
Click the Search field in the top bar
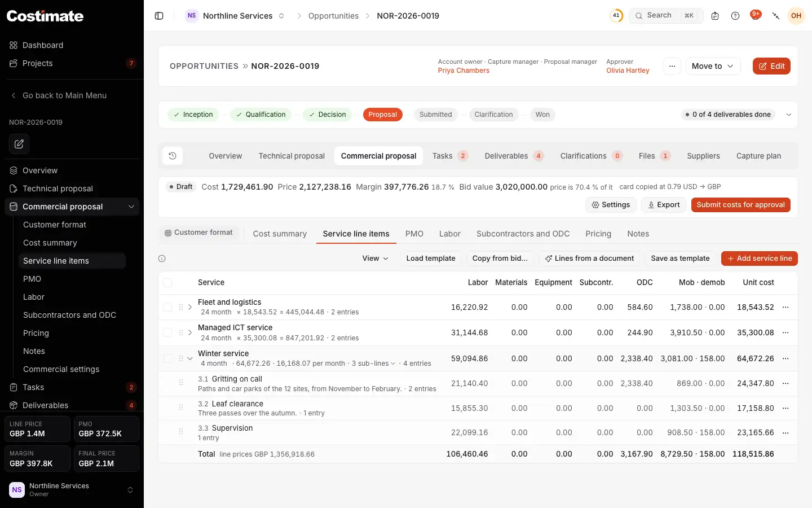(x=666, y=16)
